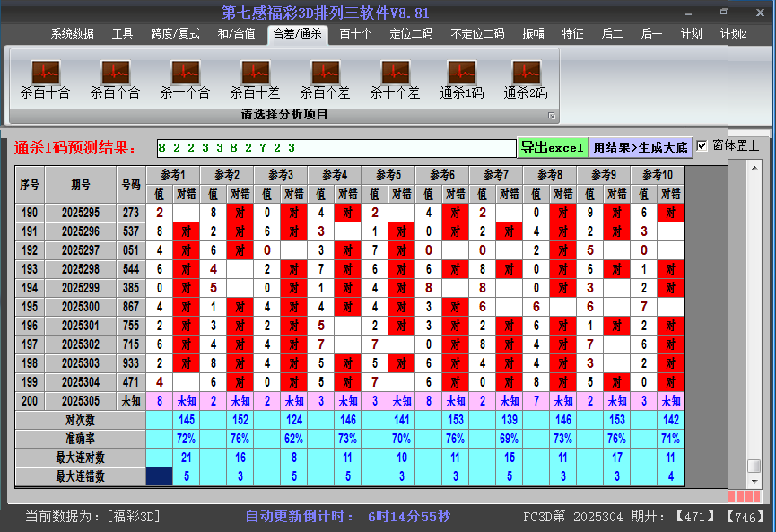Click the 杀百十合 analysis icon
This screenshot has height=532, width=776.
45,73
